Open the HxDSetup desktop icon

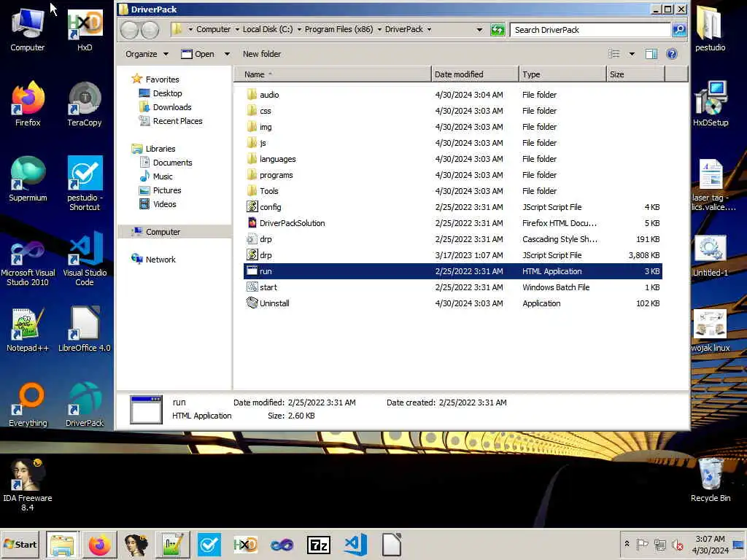point(711,104)
